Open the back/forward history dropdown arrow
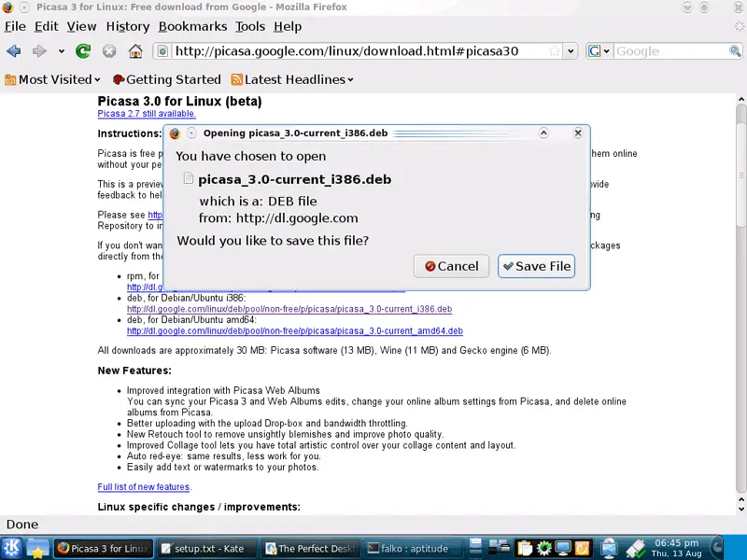The width and height of the screenshot is (747, 560). [x=62, y=51]
